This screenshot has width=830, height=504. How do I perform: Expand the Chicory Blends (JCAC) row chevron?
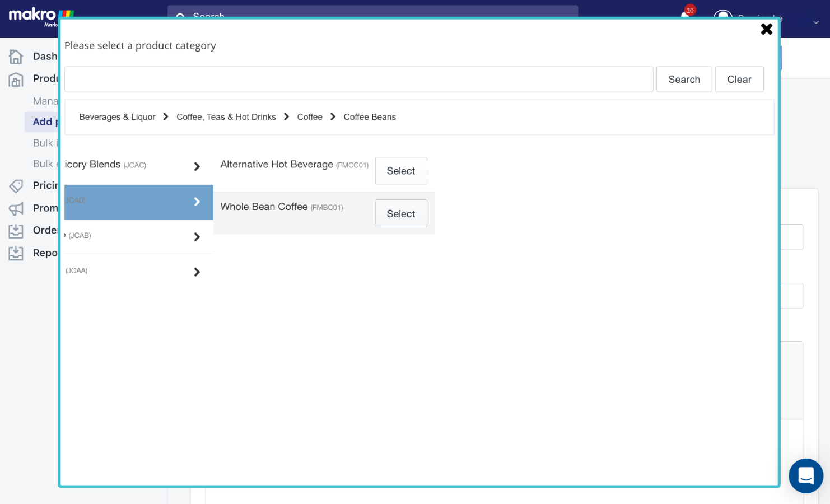(197, 166)
